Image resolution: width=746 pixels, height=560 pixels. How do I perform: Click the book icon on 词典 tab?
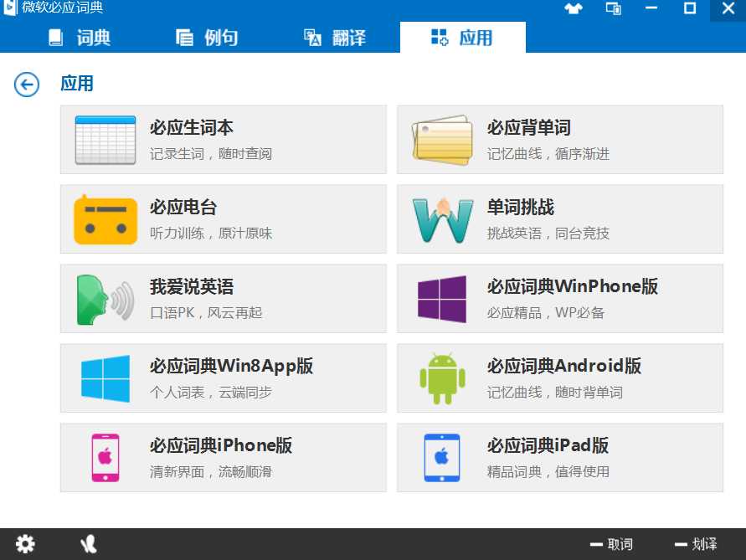(x=55, y=38)
